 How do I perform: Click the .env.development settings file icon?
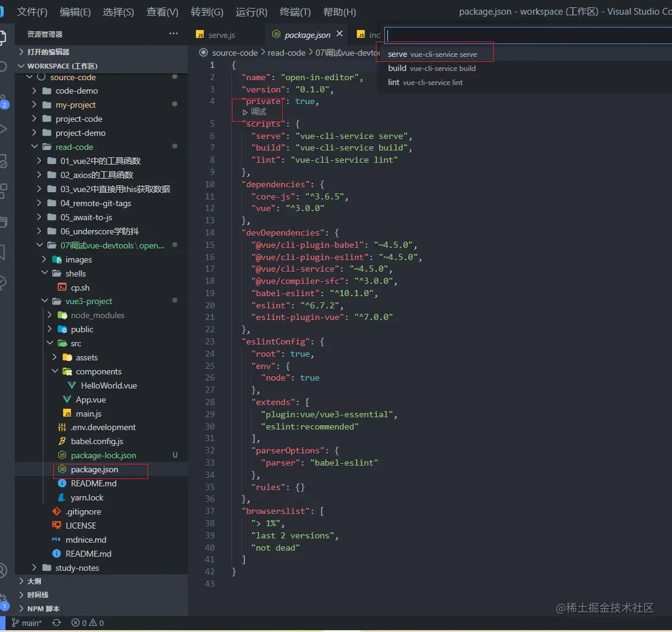click(x=62, y=427)
